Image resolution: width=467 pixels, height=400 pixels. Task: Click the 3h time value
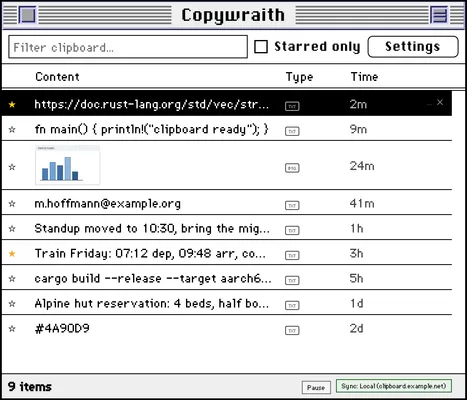point(356,254)
